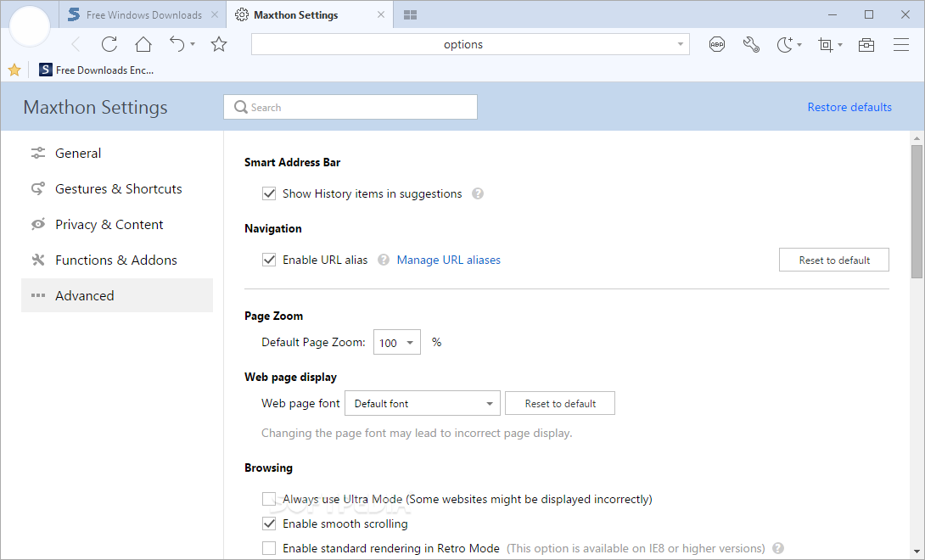
Task: Expand the undo closed tab arrow
Action: click(193, 44)
